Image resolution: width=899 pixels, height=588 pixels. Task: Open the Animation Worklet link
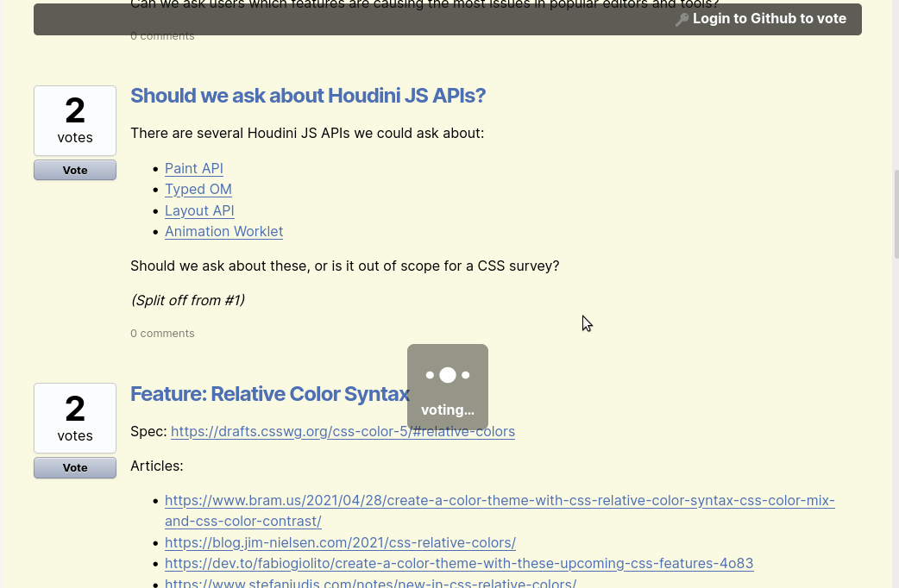[x=223, y=232]
